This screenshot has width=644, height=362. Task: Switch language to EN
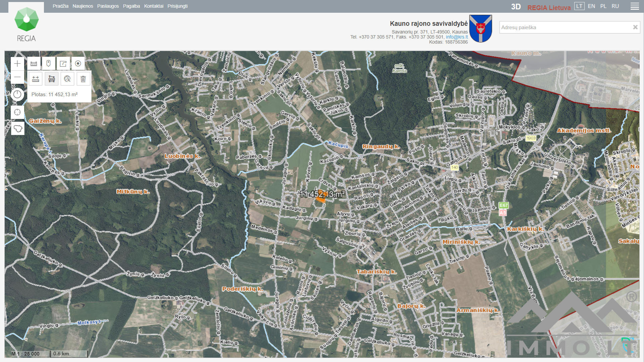coord(591,6)
